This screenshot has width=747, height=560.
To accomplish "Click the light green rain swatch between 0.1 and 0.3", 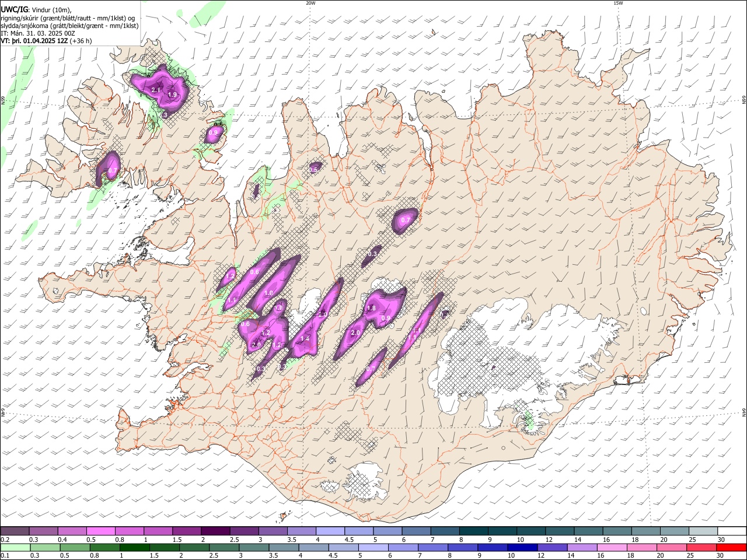I will [x=15, y=548].
